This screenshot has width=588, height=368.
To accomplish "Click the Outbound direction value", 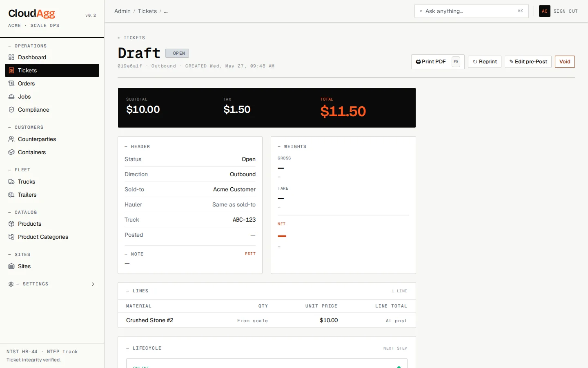I will click(243, 174).
